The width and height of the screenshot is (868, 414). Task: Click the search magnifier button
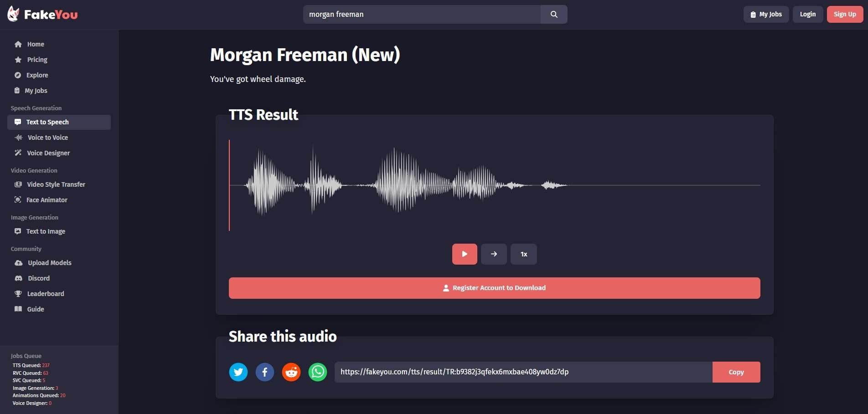(x=554, y=14)
